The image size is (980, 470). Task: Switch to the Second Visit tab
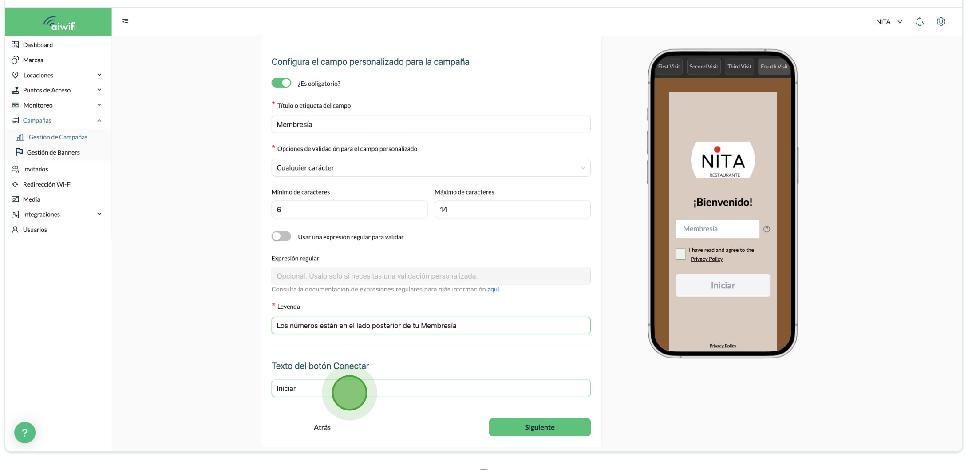pos(703,67)
